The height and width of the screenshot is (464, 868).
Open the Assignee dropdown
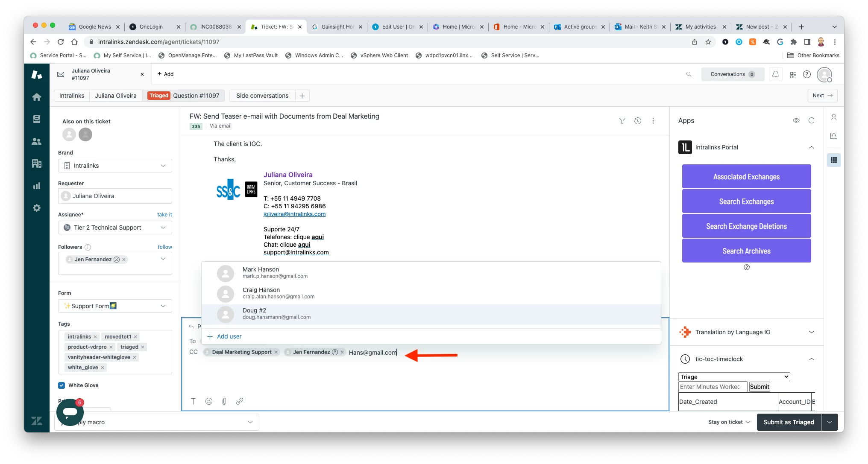[115, 228]
